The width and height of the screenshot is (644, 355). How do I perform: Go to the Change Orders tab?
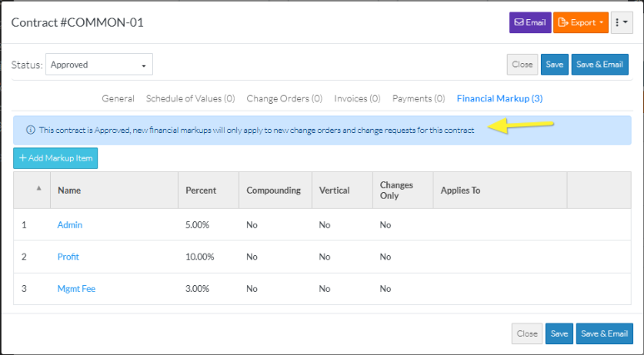tap(285, 98)
